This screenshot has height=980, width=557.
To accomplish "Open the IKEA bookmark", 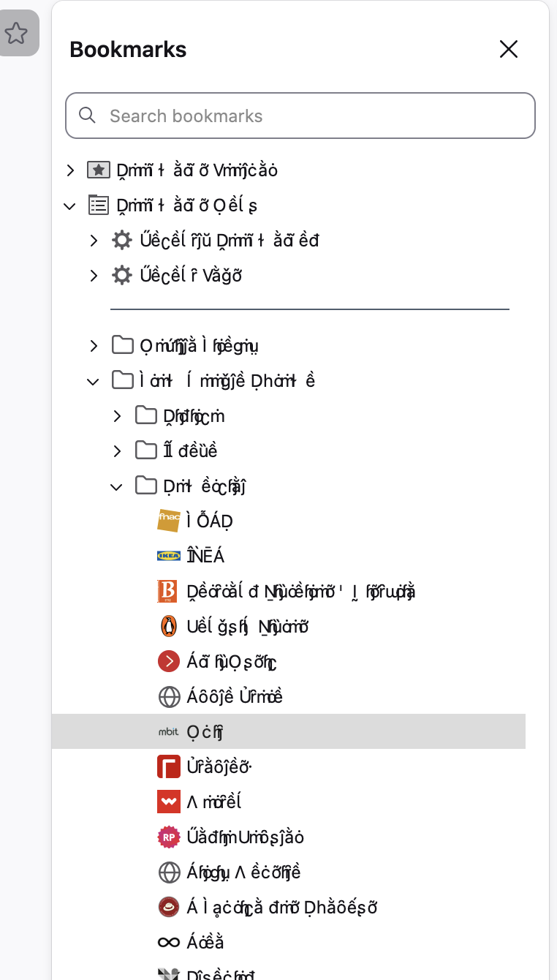I will click(205, 556).
